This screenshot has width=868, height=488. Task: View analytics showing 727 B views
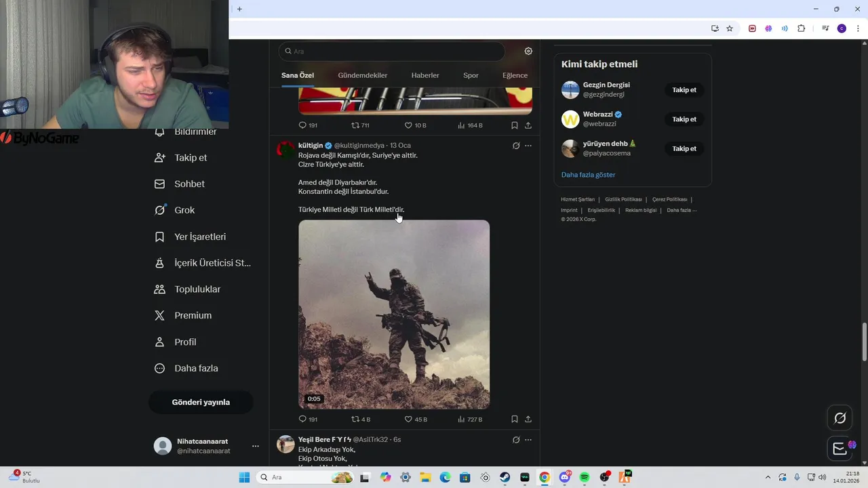470,420
